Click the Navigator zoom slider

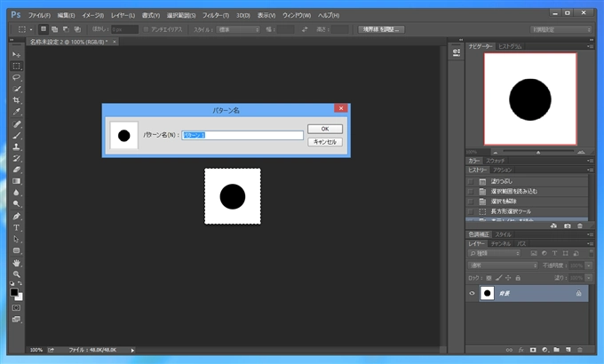click(538, 152)
